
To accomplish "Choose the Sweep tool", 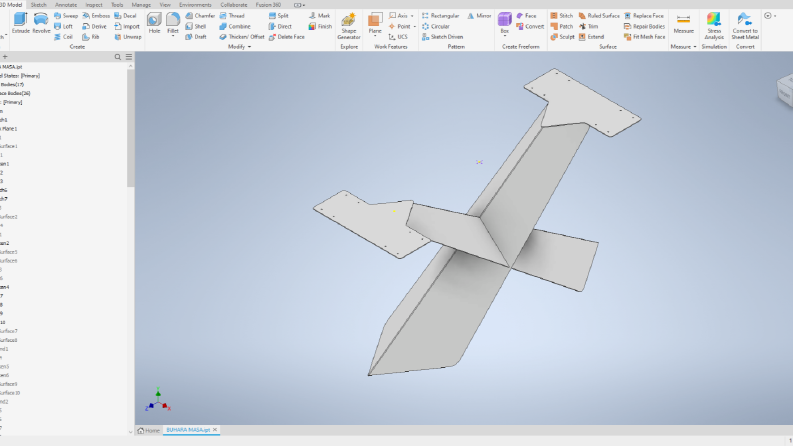I will [66, 16].
